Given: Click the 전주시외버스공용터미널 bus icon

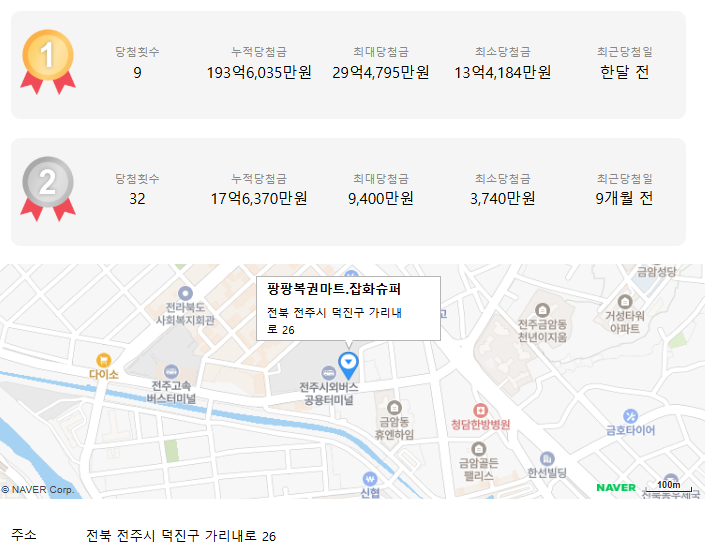Looking at the screenshot, I should click(x=328, y=373).
